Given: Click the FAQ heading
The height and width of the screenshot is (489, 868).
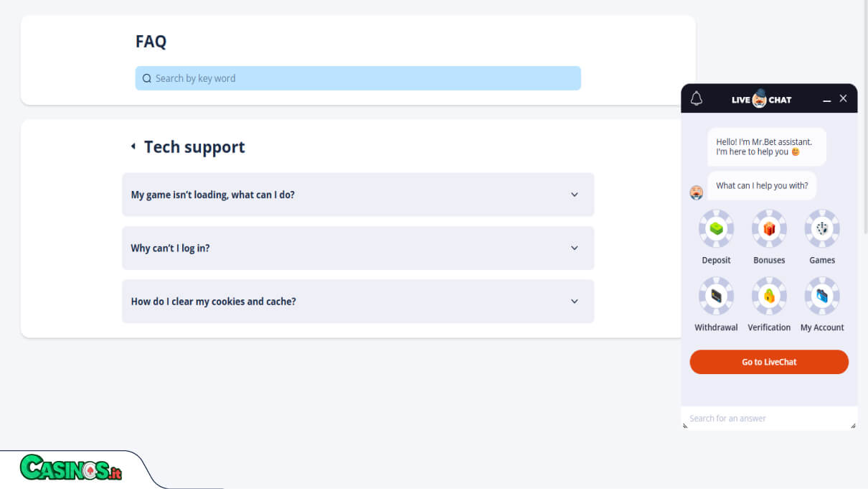Looking at the screenshot, I should coord(151,42).
